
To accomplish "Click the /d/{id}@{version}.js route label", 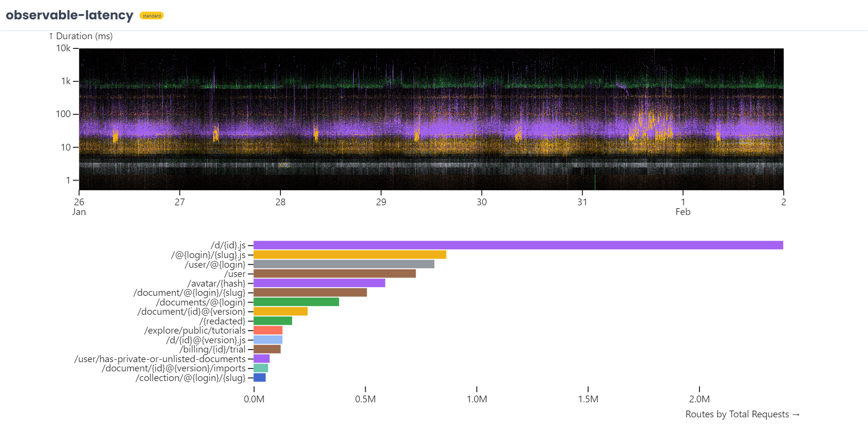I will [206, 340].
